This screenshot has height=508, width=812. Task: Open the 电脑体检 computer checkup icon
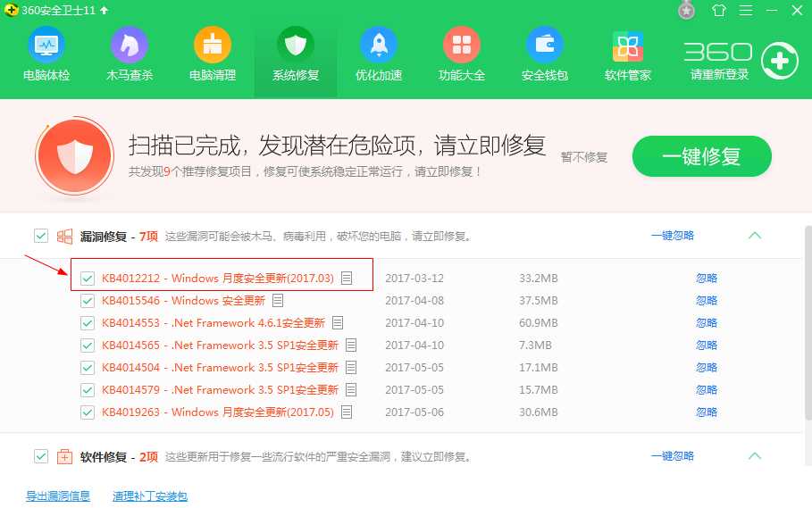[46, 46]
